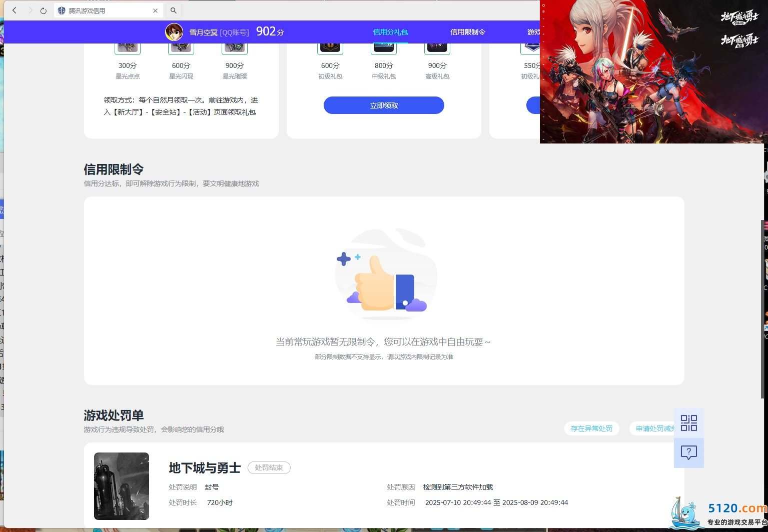Select the 腾讯游戏信用 browser tab

108,10
